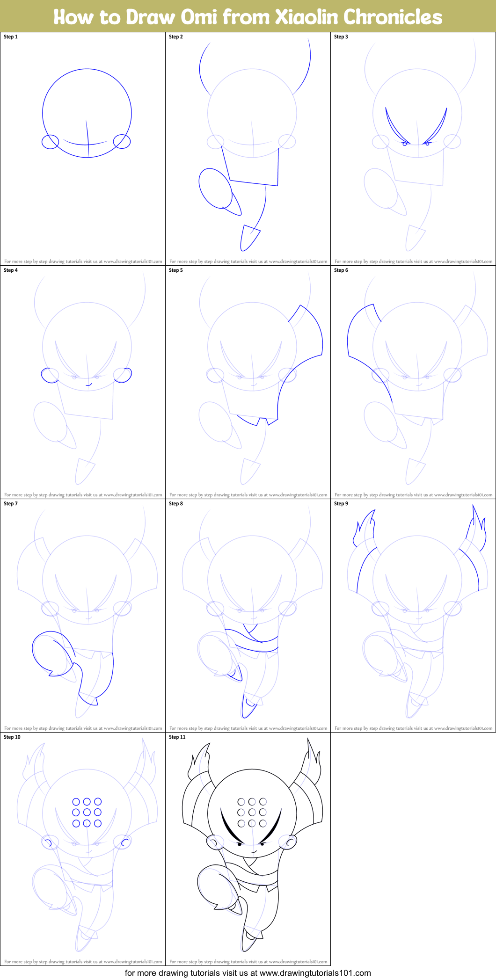
Task: Click the tutorial credit line under Step 6
Action: pos(414,495)
